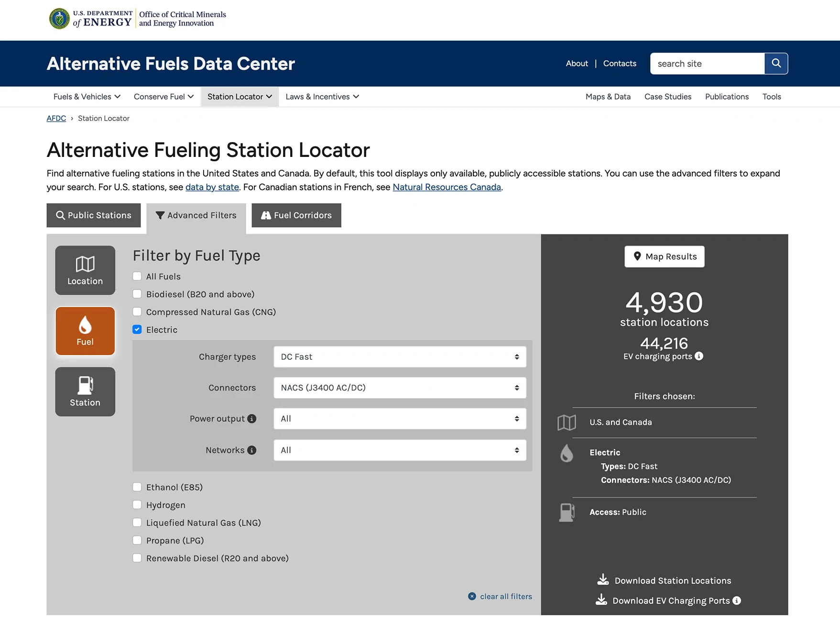Expand the Station Locator menu
The height and width of the screenshot is (622, 840).
(x=240, y=97)
